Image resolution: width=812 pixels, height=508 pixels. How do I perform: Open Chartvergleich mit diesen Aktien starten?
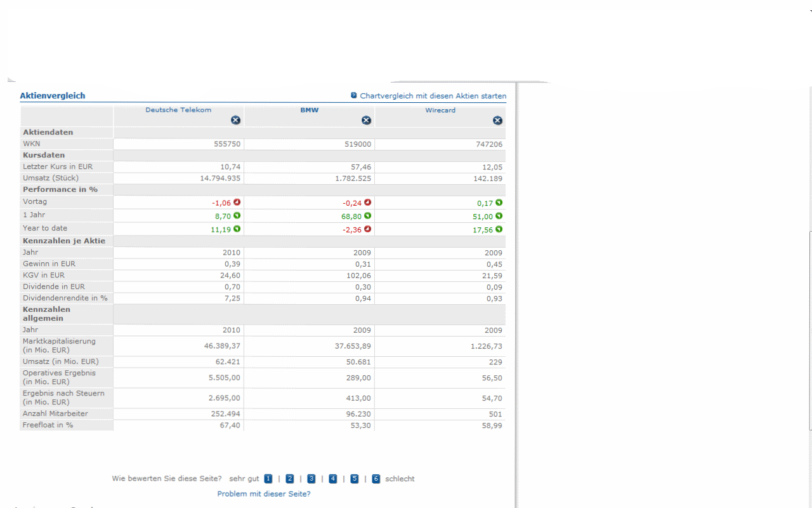coord(433,96)
